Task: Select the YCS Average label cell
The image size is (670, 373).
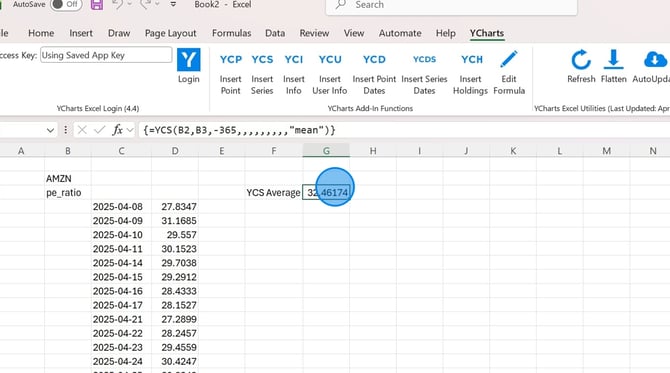Action: tap(274, 192)
